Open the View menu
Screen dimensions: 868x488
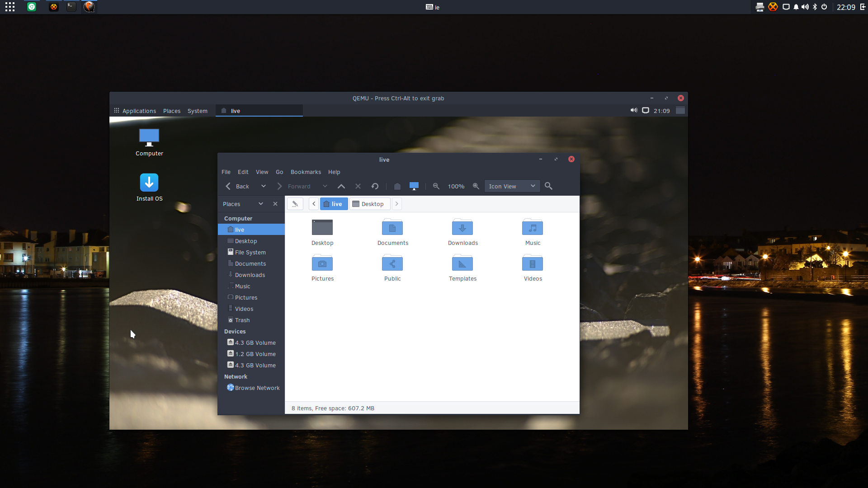(262, 172)
